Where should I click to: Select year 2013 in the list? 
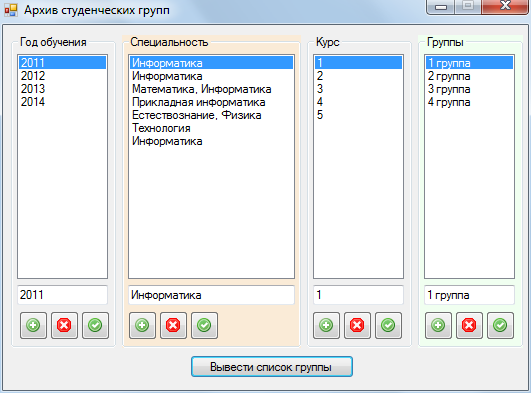coord(63,89)
